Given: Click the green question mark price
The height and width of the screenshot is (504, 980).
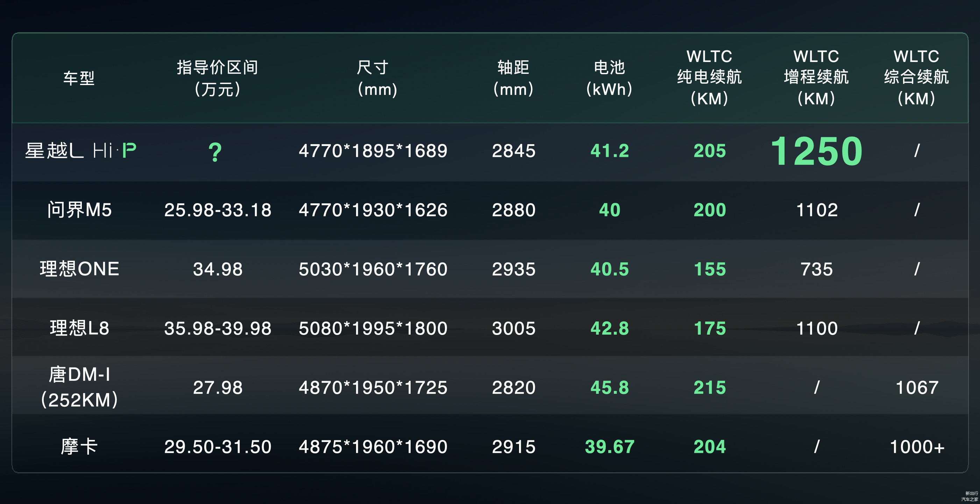Looking at the screenshot, I should point(215,152).
